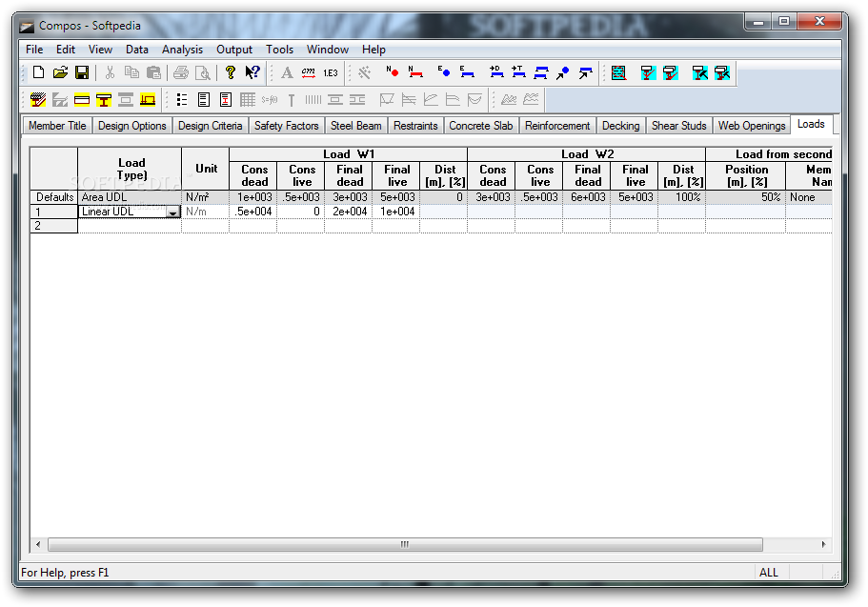Click the arrow-T blue beam icon
This screenshot has width=868, height=607.
518,72
